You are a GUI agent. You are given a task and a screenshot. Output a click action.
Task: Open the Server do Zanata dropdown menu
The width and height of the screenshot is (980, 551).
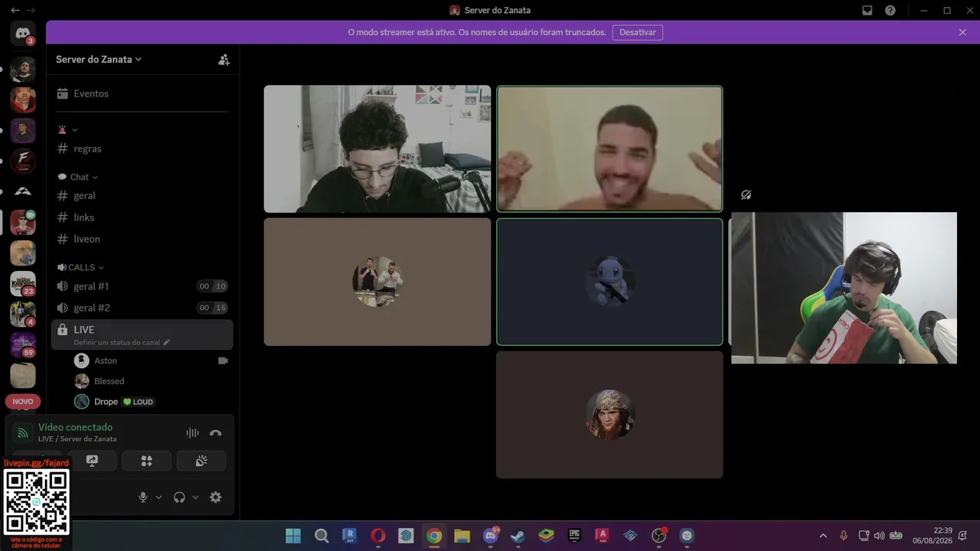(x=99, y=59)
